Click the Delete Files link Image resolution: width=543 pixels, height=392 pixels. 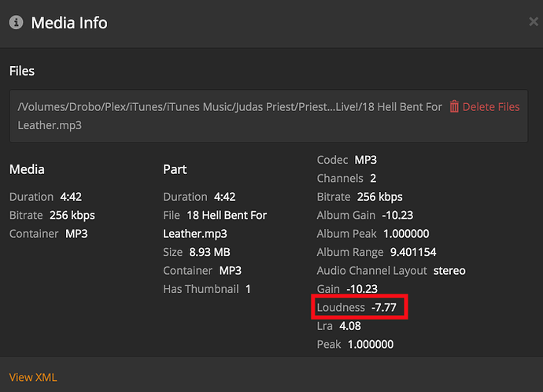click(491, 106)
